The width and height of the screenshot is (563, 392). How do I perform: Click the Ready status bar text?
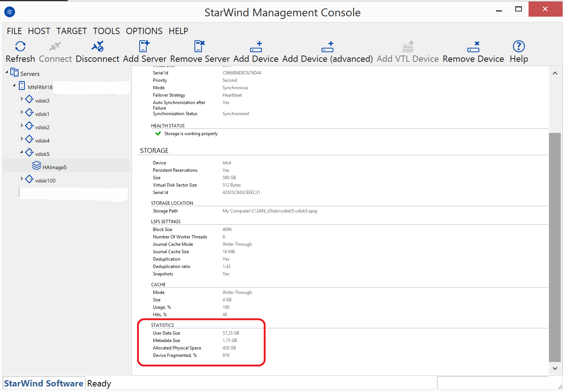[99, 383]
